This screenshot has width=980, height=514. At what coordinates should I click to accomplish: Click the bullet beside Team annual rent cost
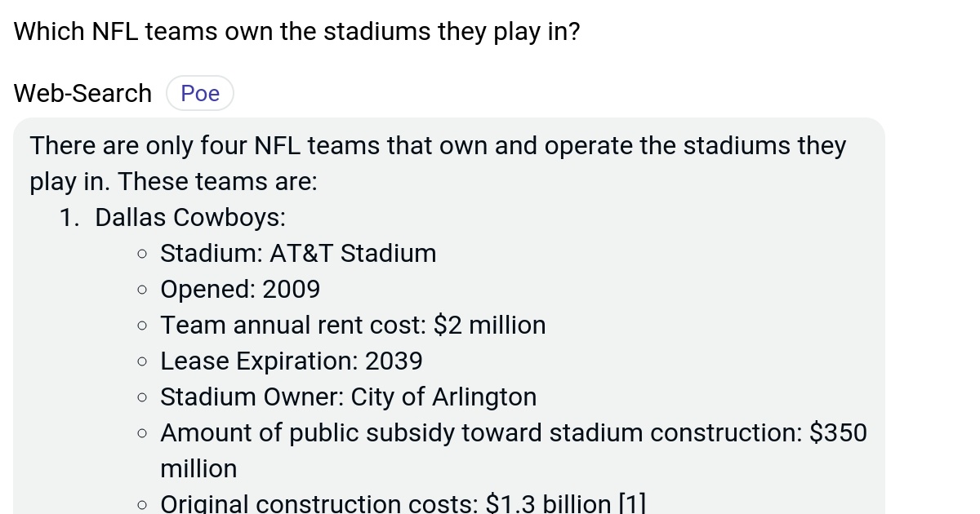pos(142,326)
